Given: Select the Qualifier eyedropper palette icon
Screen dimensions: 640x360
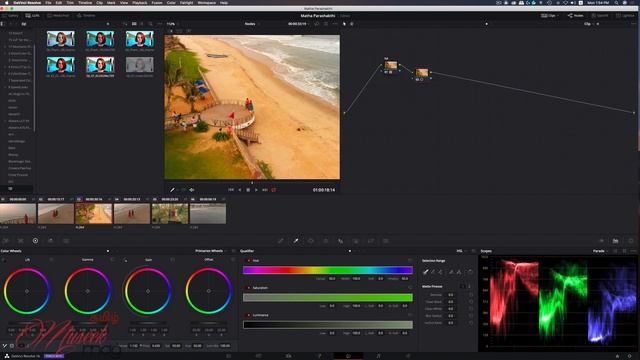Looking at the screenshot, I should [296, 241].
